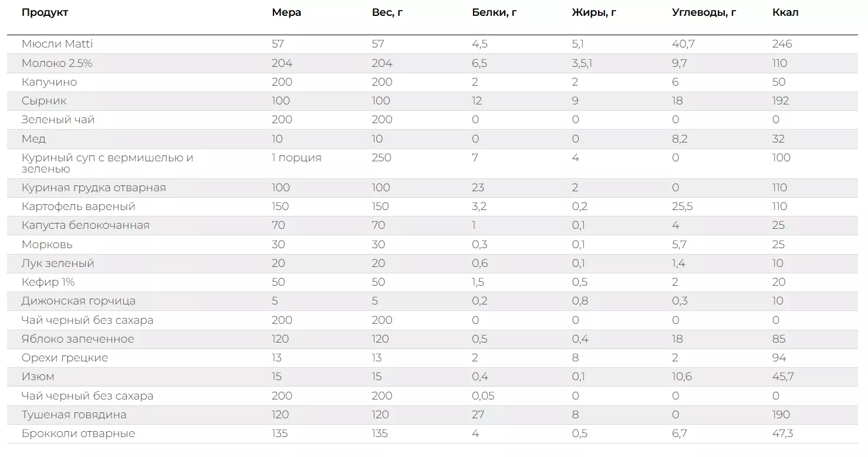The image size is (868, 457).
Task: Select the "Картофель вареный" row name
Action: coord(78,207)
